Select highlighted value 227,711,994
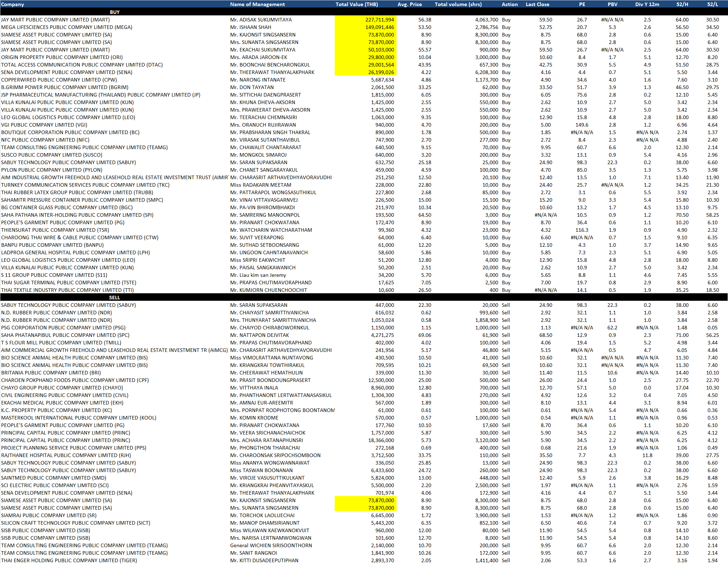This screenshot has height=564, width=728. point(365,20)
